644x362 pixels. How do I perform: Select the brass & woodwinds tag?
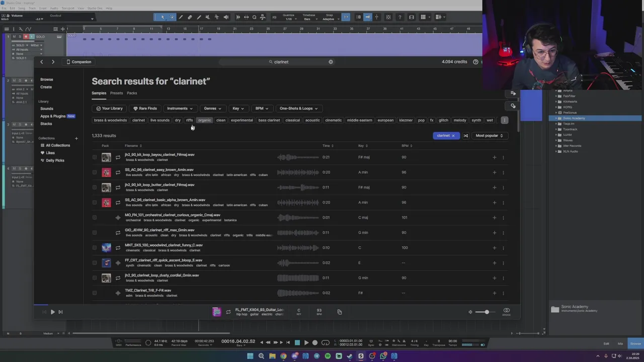coord(110,120)
